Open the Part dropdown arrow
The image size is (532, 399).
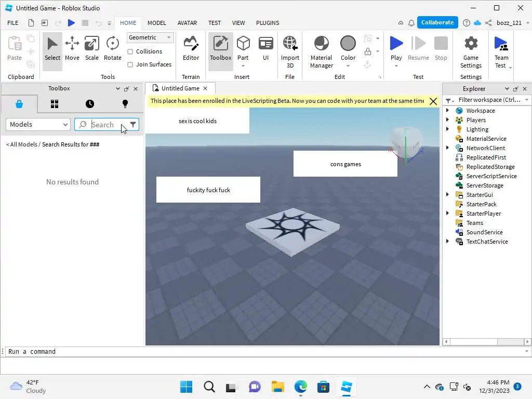243,66
